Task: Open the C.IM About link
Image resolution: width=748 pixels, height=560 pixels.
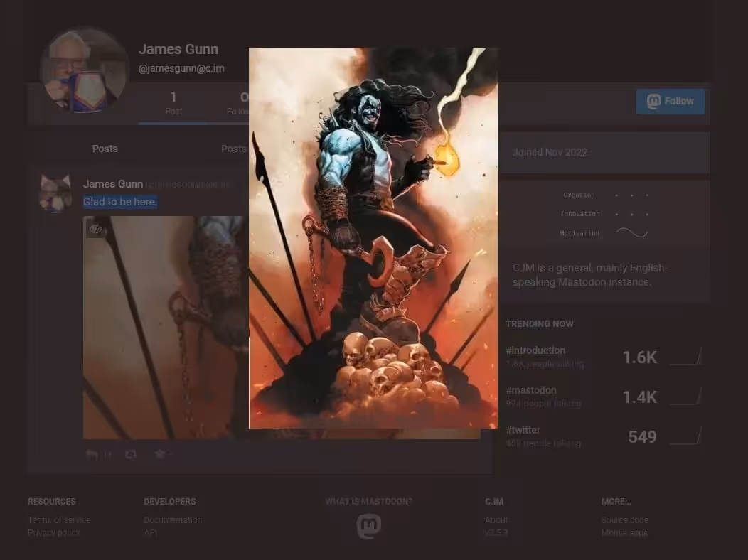Action: (x=496, y=520)
